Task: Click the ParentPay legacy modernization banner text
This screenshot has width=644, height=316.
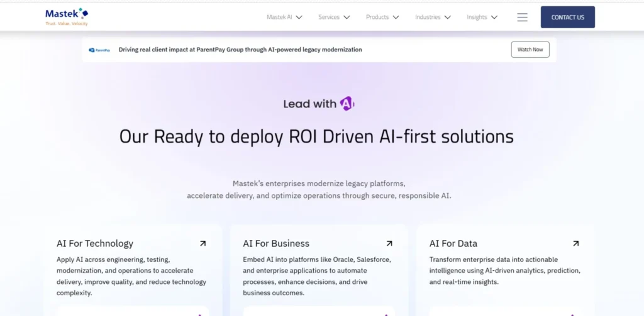Action: click(x=240, y=50)
